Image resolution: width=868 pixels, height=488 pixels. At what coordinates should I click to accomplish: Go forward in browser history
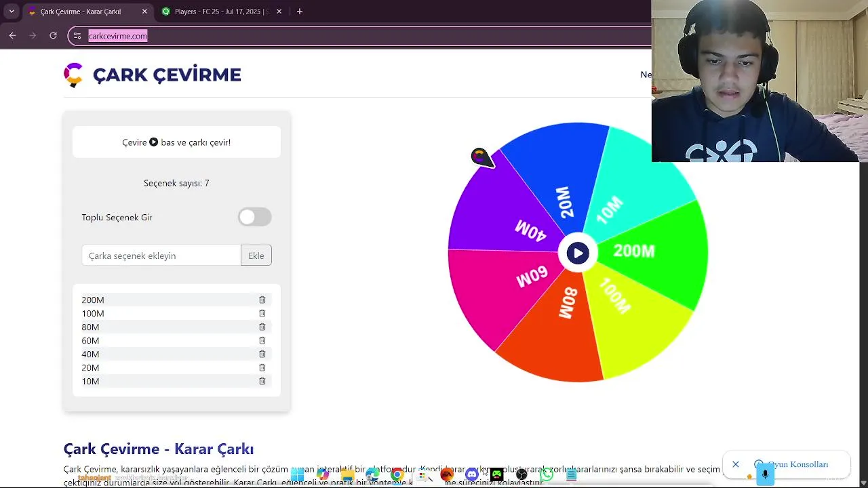pos(33,35)
